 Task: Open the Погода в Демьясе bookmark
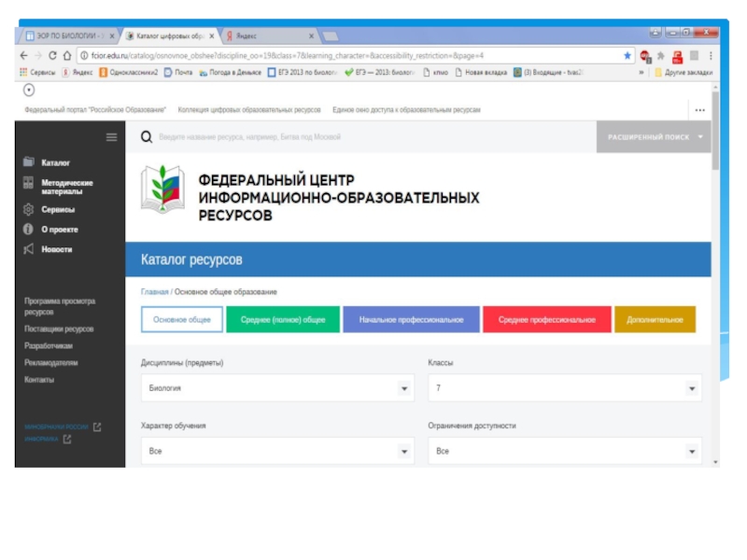230,73
